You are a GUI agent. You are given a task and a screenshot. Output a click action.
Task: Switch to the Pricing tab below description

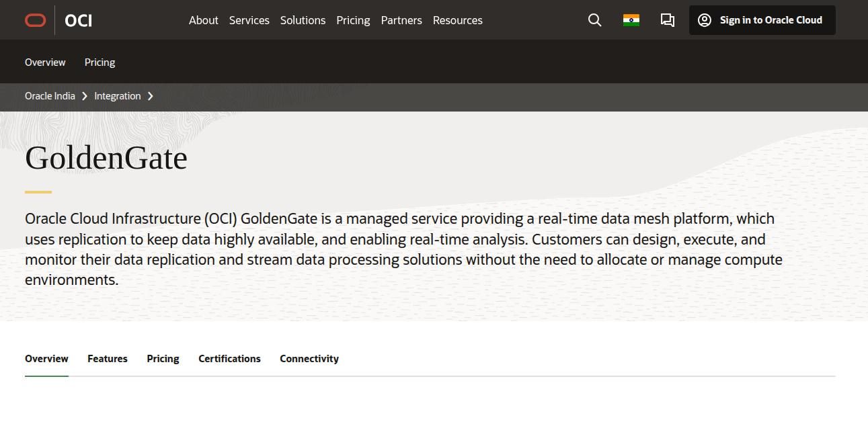point(163,359)
